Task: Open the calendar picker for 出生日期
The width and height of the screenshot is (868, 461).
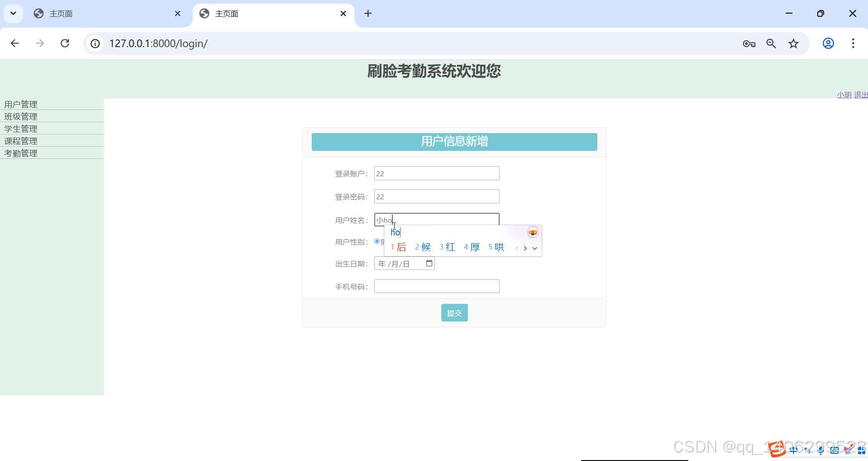Action: 429,263
